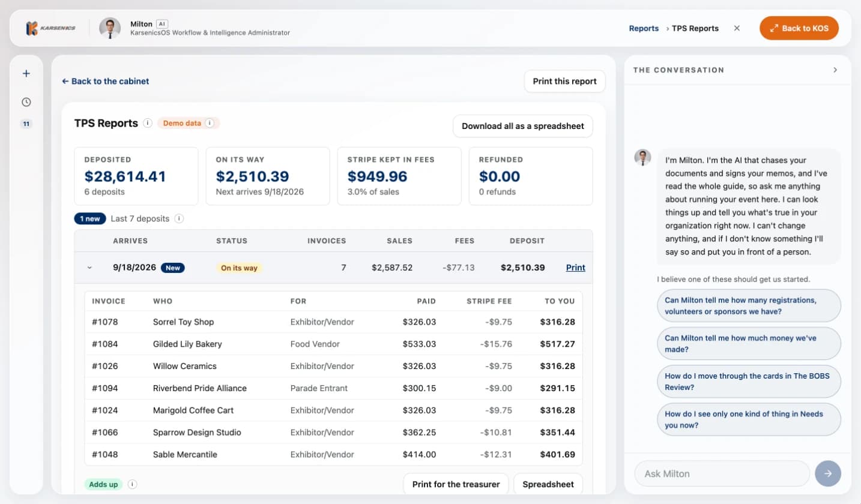861x504 pixels.
Task: Click Print link for 9/18/2026 deposit
Action: pos(575,268)
